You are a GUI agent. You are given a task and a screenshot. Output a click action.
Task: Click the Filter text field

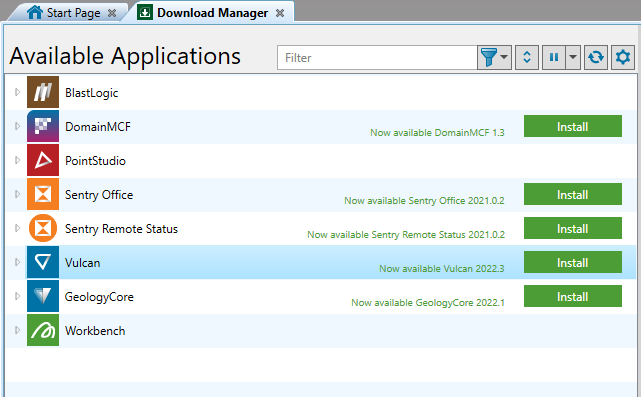coord(377,58)
